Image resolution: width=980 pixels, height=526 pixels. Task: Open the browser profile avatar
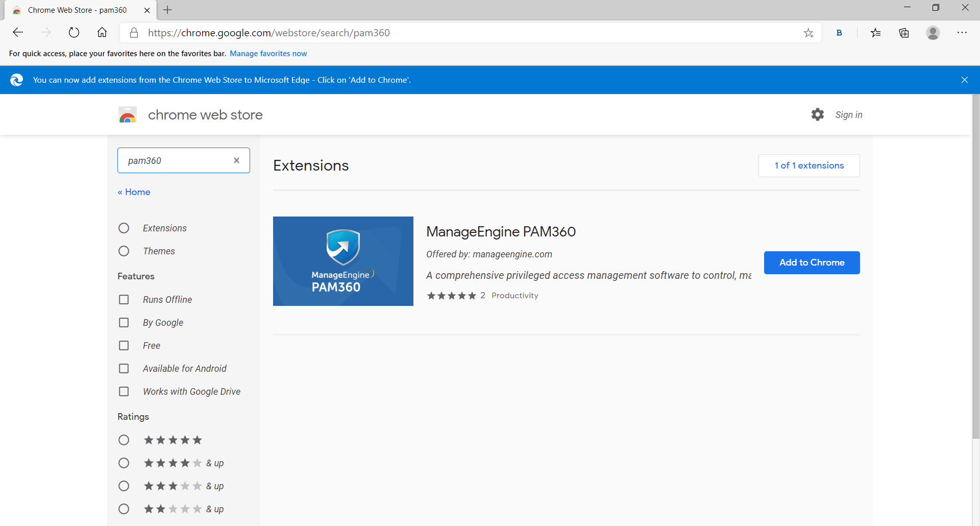click(x=933, y=33)
